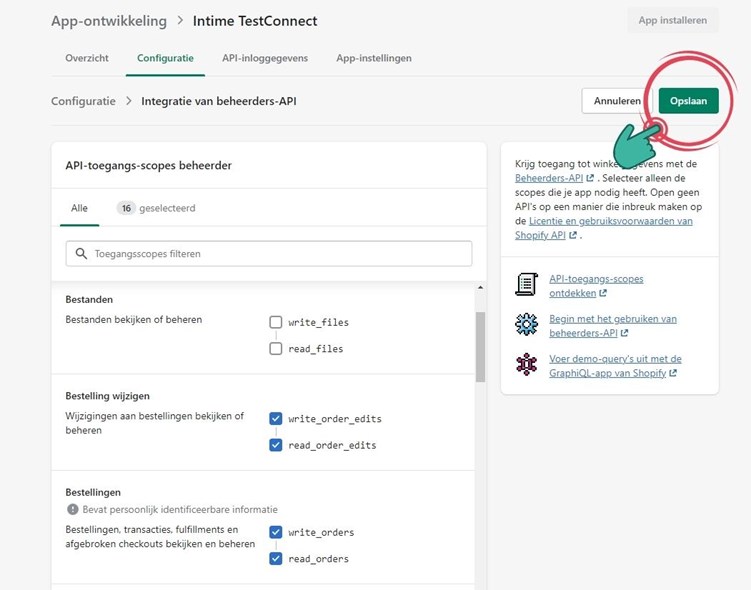Image resolution: width=751 pixels, height=590 pixels.
Task: Uncheck the read_orders scope
Action: [276, 559]
